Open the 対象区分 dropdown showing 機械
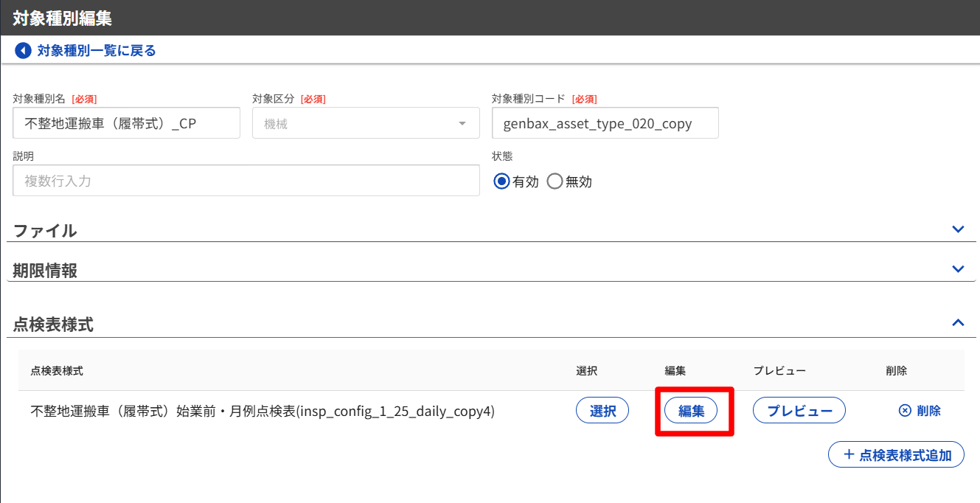980x503 pixels. click(366, 123)
